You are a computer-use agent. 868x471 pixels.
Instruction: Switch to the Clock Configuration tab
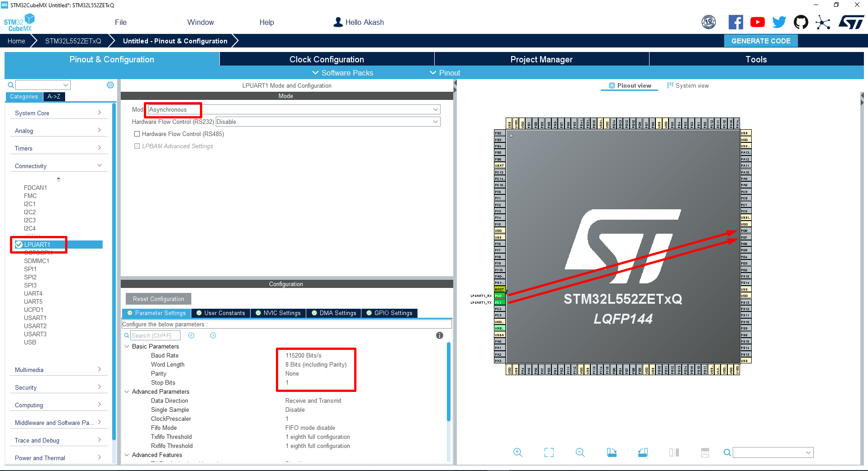(326, 59)
